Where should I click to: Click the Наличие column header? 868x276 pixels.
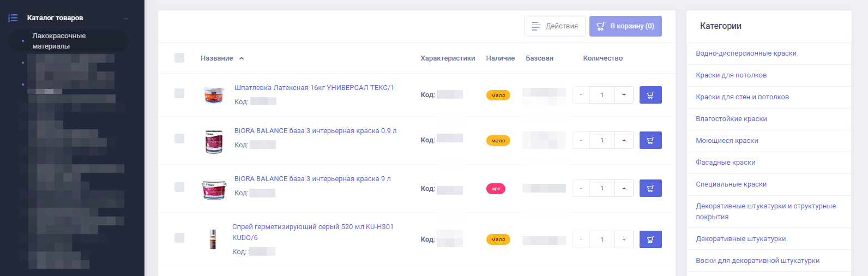click(x=501, y=58)
